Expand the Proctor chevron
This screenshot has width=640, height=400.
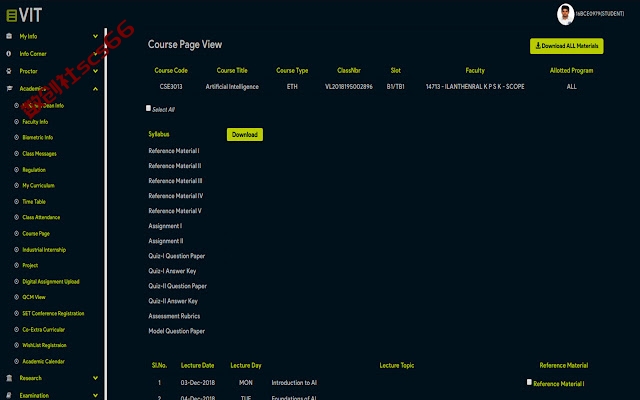pyautogui.click(x=95, y=71)
